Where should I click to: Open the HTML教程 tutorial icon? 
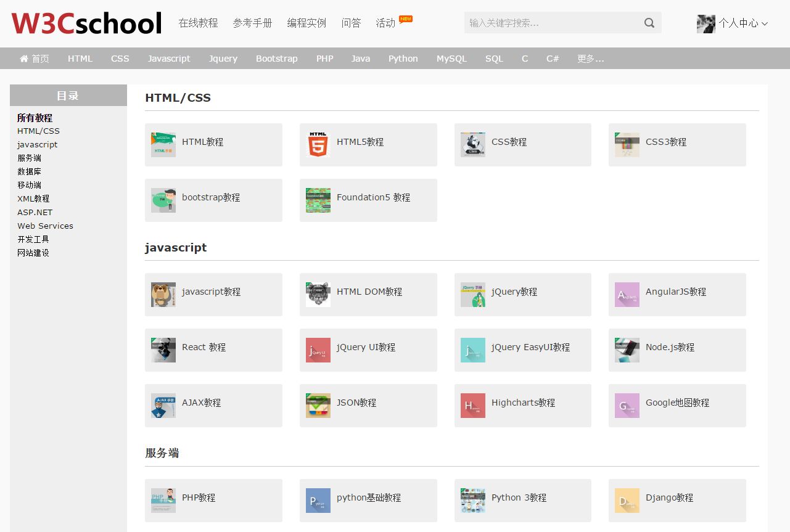163,145
